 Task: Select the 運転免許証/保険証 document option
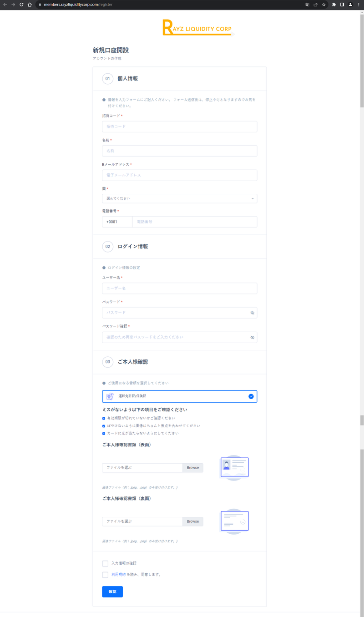[180, 396]
